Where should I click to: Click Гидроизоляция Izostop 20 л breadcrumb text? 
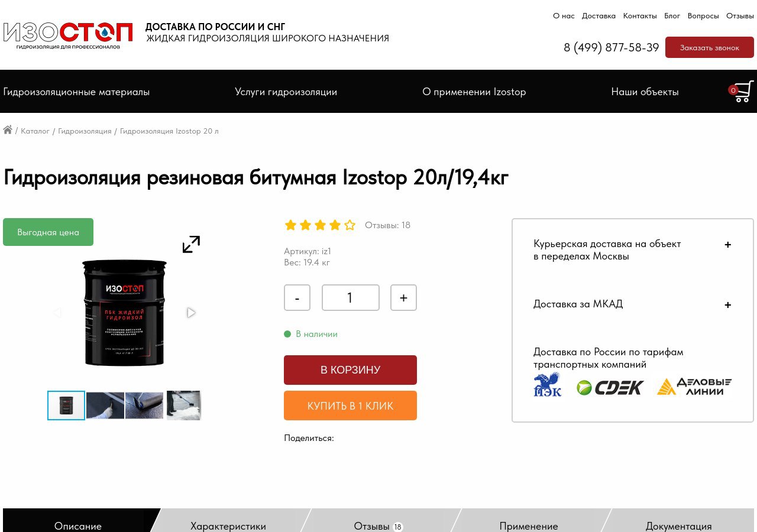169,131
